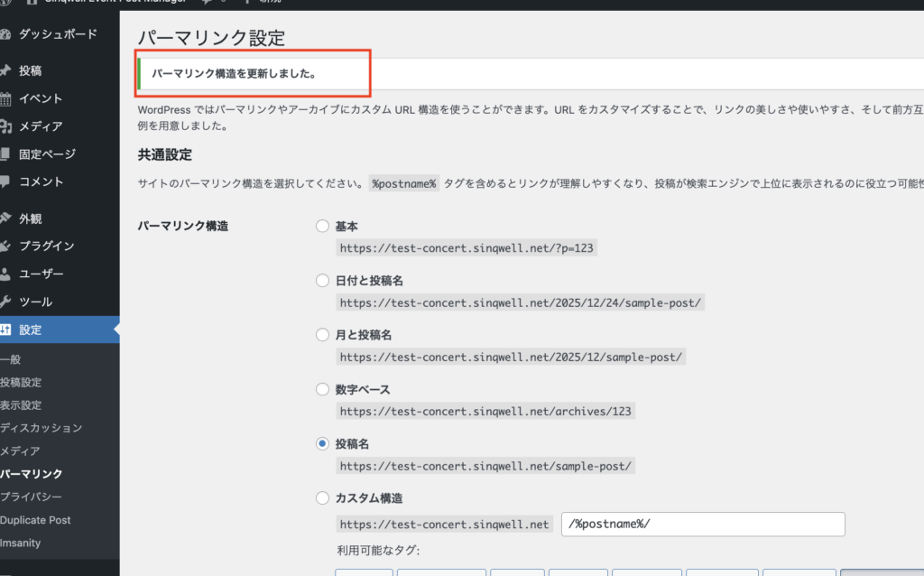Open the Duplicate Post settings link
The image size is (924, 576).
click(35, 520)
